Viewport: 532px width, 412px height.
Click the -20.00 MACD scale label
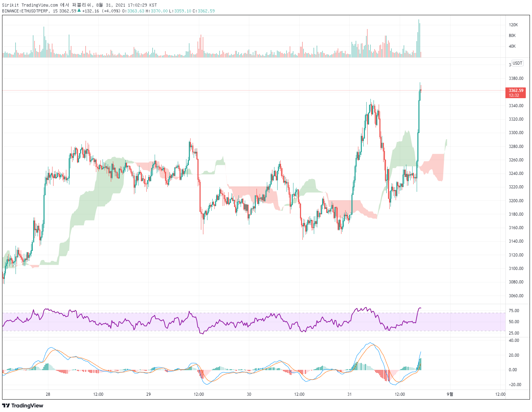[x=515, y=385]
